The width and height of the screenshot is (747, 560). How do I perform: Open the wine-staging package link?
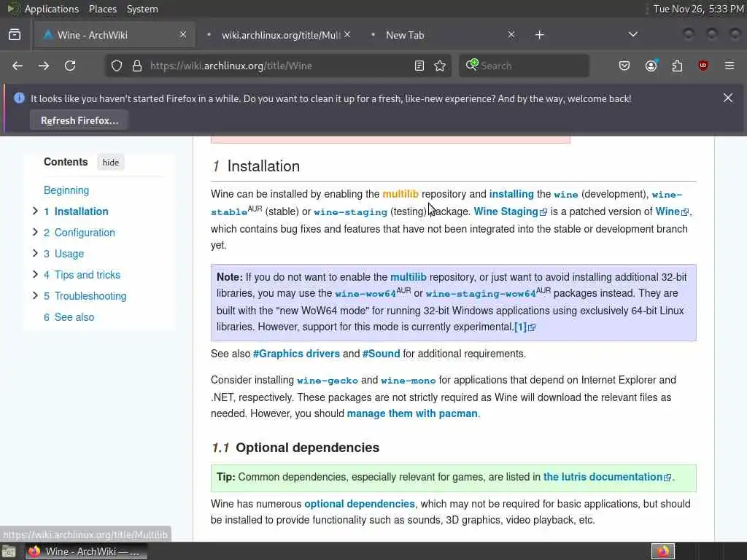tap(351, 212)
